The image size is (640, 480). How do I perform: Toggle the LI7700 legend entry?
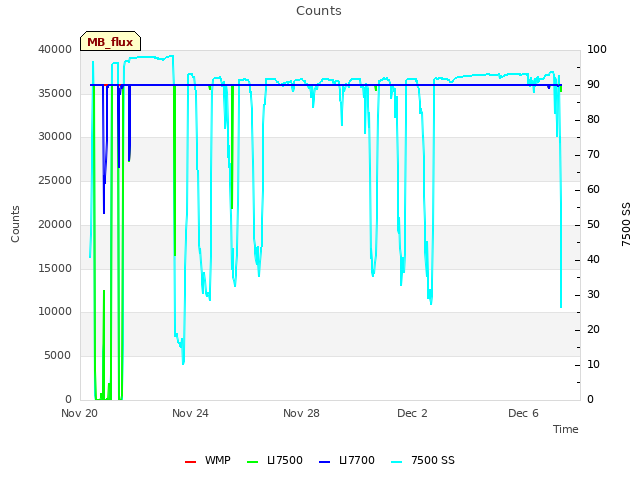pos(347,460)
